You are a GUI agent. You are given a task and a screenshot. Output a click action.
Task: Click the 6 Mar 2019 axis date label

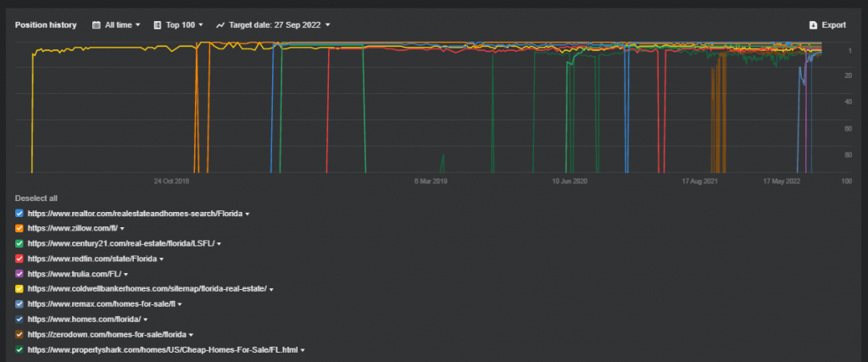[430, 181]
